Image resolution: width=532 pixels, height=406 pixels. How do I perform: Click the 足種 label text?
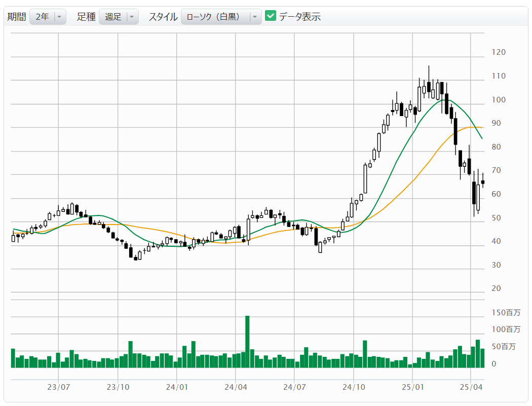pyautogui.click(x=86, y=17)
